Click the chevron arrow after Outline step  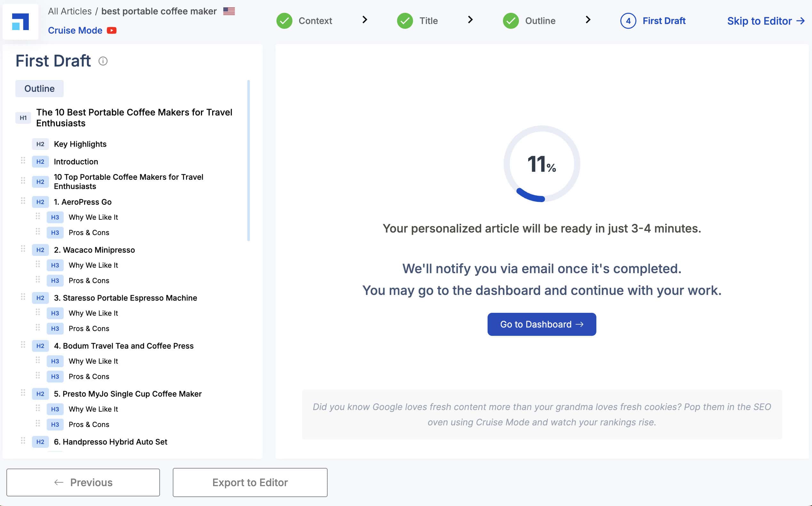click(588, 20)
